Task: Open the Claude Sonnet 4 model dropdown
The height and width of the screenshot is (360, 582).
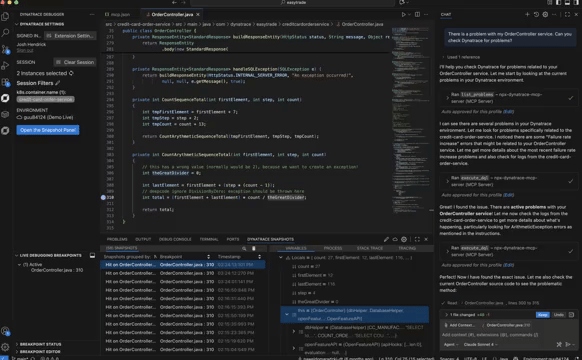Action: pyautogui.click(x=481, y=344)
